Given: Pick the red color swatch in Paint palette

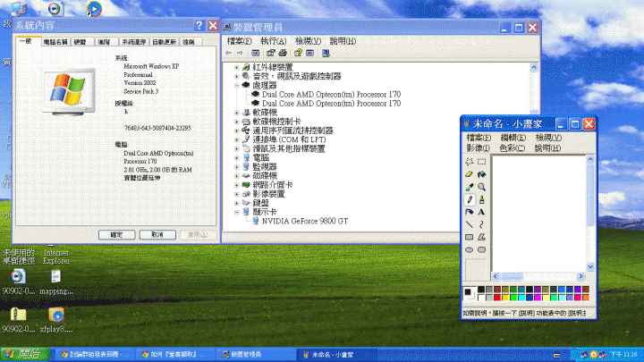Looking at the screenshot, I should (x=497, y=298).
